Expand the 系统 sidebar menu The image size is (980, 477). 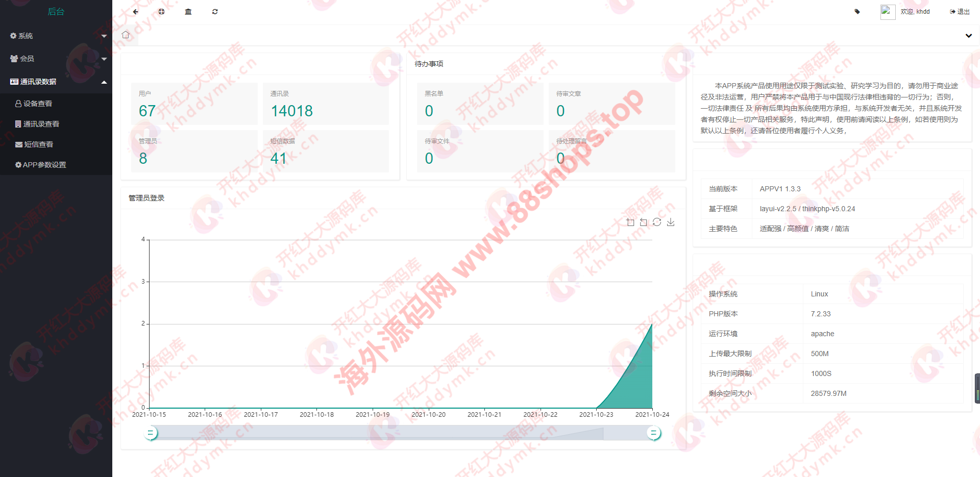56,36
